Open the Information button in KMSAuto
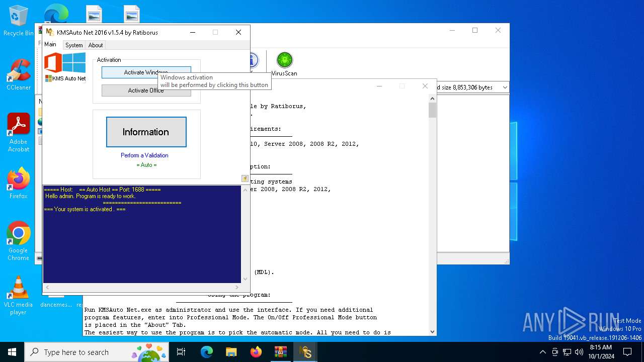This screenshot has width=644, height=362. [x=146, y=132]
